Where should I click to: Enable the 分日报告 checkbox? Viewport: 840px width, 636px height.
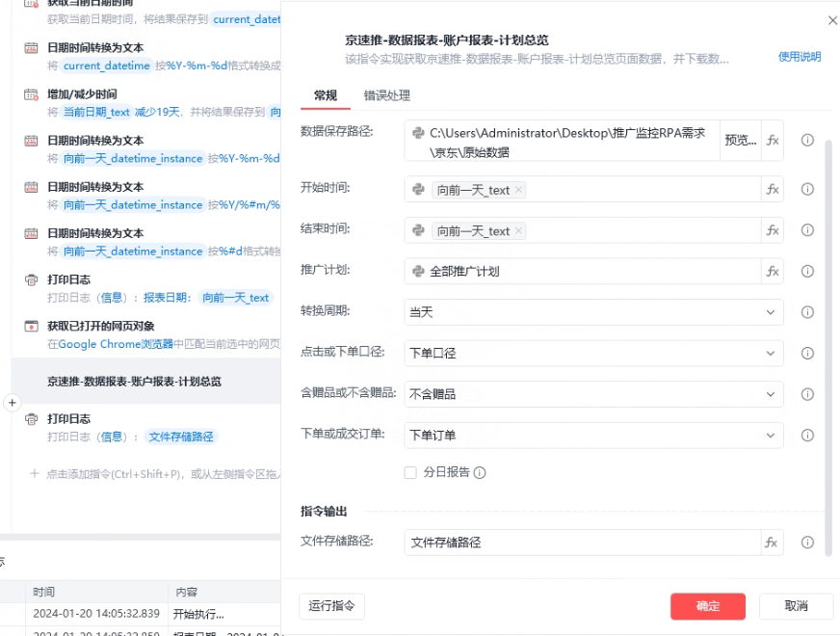coord(410,472)
